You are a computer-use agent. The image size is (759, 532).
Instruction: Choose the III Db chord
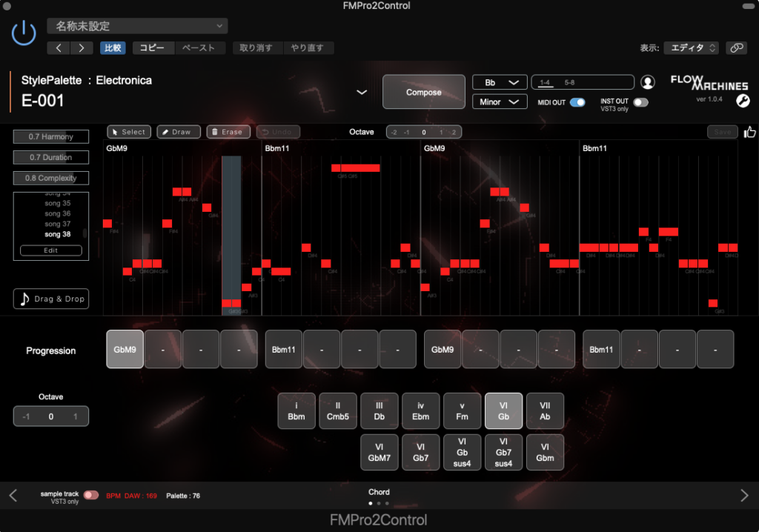(379, 411)
